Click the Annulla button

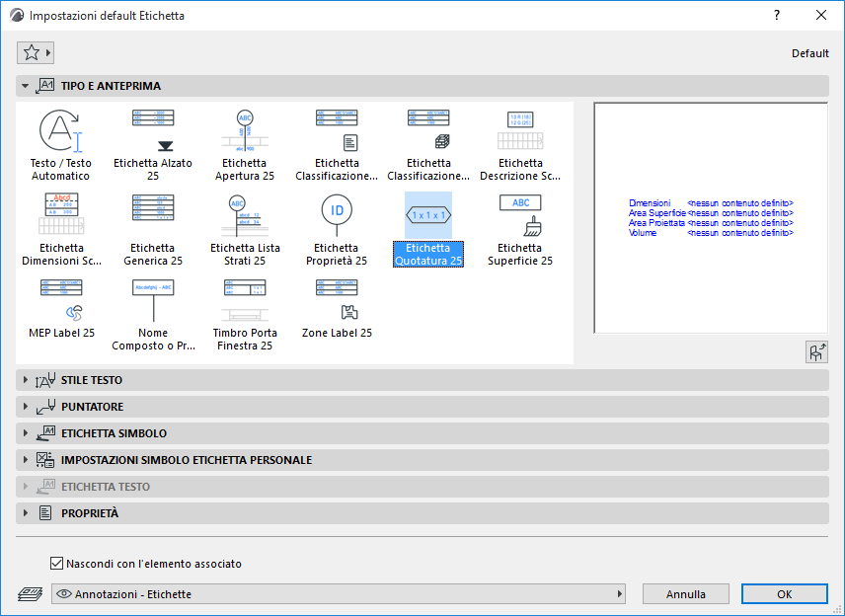[685, 594]
